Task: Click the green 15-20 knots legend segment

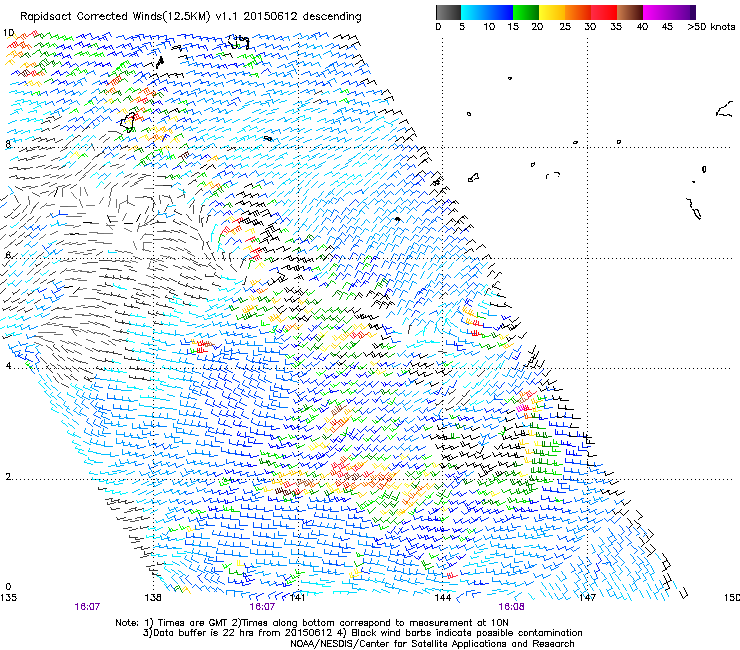Action: click(526, 12)
